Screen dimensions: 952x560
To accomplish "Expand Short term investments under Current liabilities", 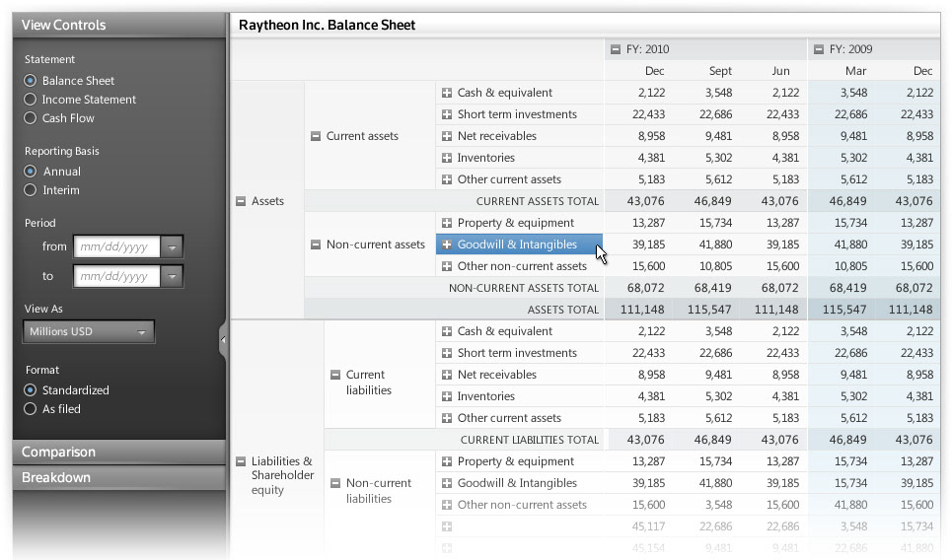I will 447,353.
